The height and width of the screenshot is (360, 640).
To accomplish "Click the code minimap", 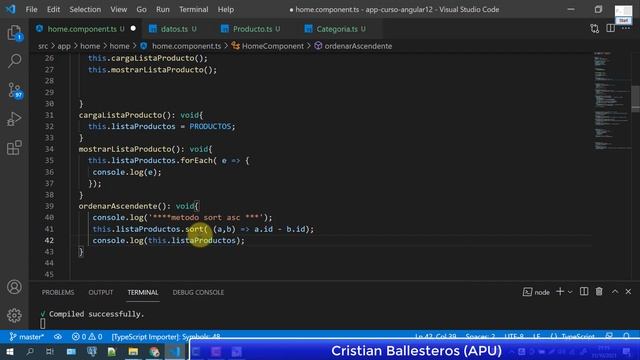I will click(x=611, y=100).
